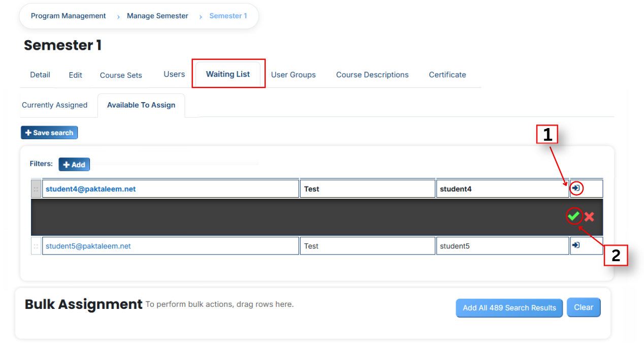Click the Bulk Assignment heading
644x345 pixels.
[84, 304]
